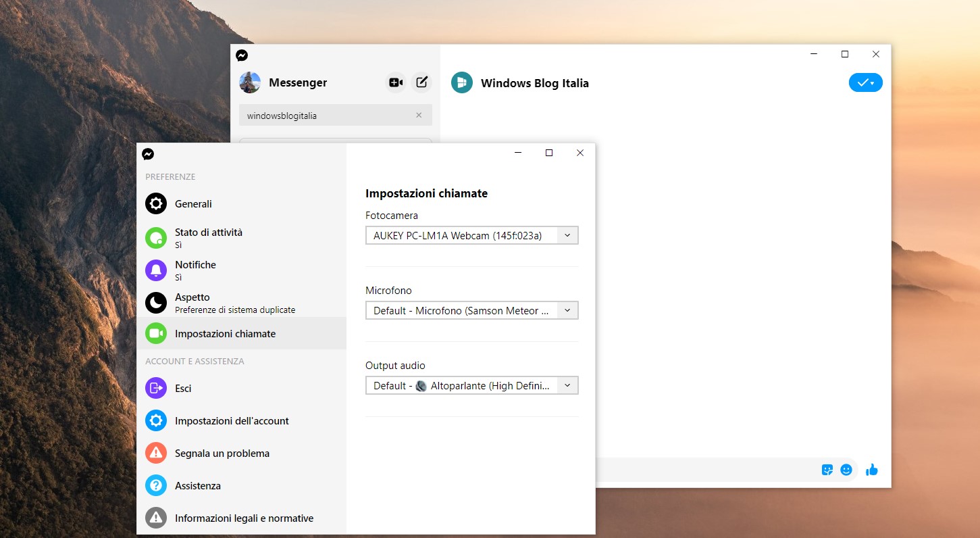
Task: Compose new message in Messenger window
Action: (x=421, y=82)
